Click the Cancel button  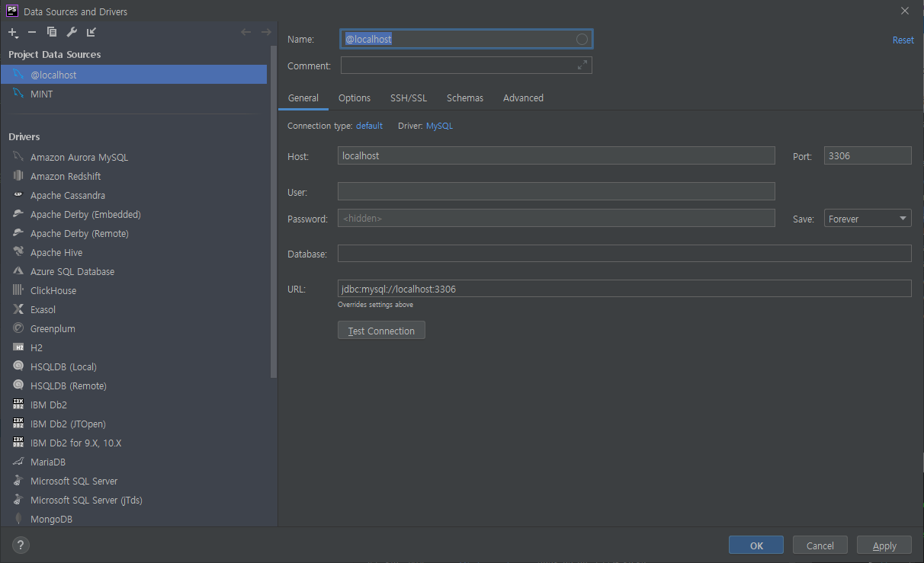tap(820, 545)
